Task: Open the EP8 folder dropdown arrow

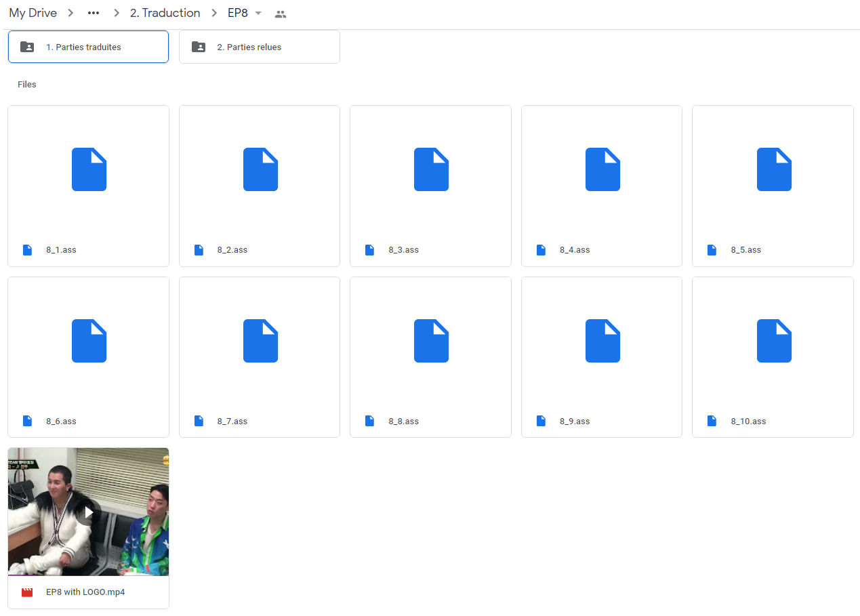Action: pyautogui.click(x=258, y=14)
